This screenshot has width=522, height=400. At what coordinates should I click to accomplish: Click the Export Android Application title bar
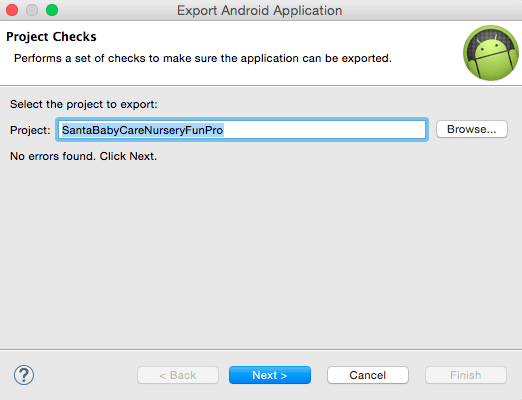[x=260, y=10]
